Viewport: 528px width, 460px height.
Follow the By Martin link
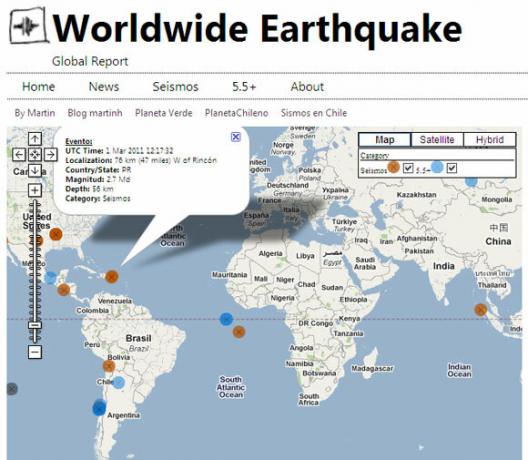(35, 113)
